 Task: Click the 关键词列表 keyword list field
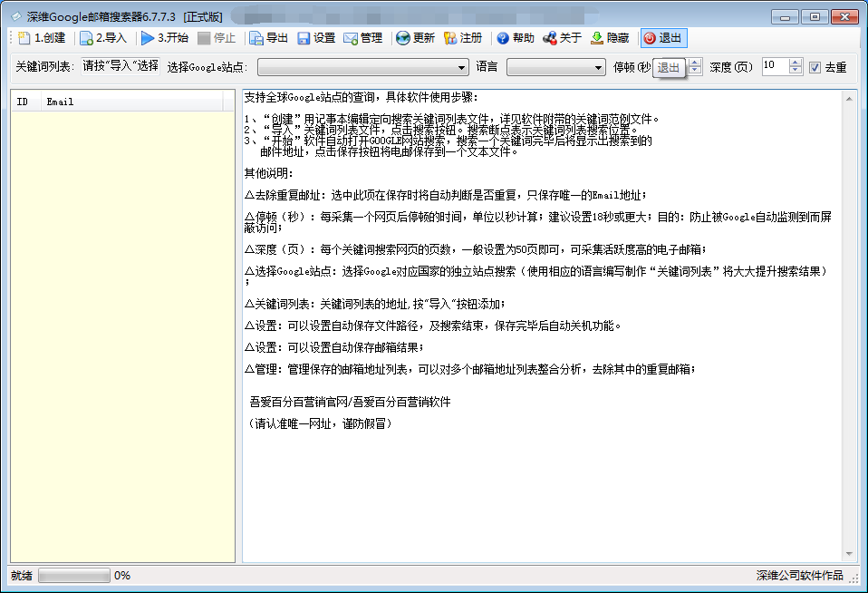click(x=121, y=66)
